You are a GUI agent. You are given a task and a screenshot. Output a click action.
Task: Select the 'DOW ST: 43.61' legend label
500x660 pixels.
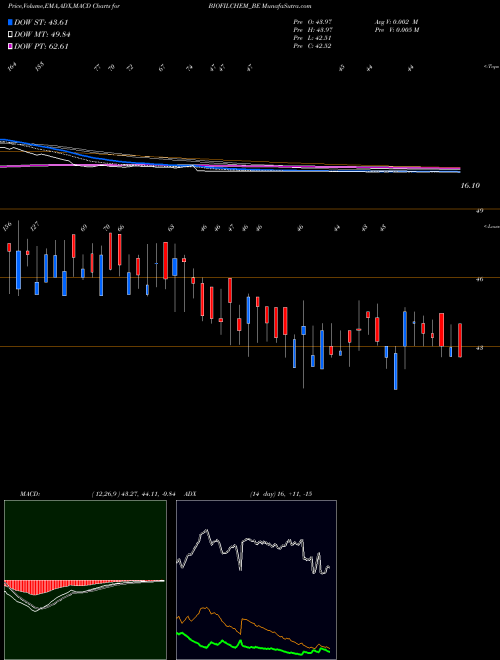click(x=41, y=22)
